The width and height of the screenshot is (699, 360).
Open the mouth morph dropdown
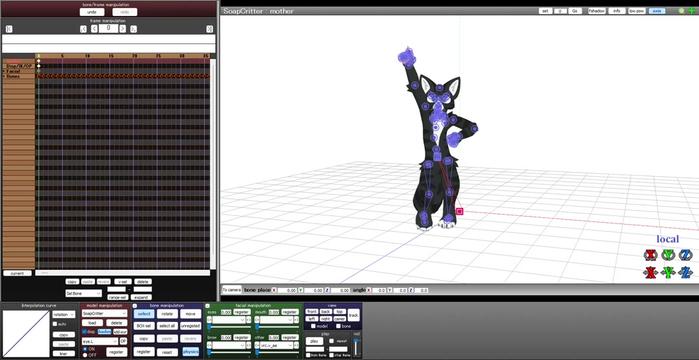(x=276, y=320)
